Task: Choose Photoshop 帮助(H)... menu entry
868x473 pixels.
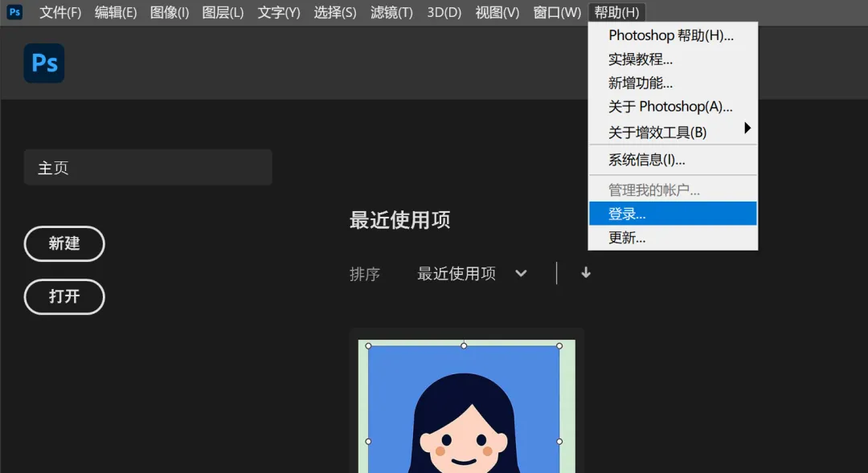Action: pyautogui.click(x=673, y=35)
